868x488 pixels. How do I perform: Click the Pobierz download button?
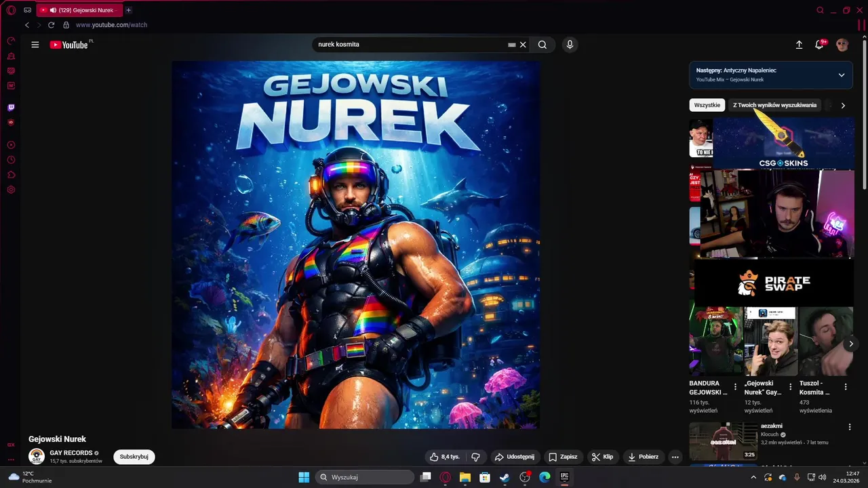point(643,457)
